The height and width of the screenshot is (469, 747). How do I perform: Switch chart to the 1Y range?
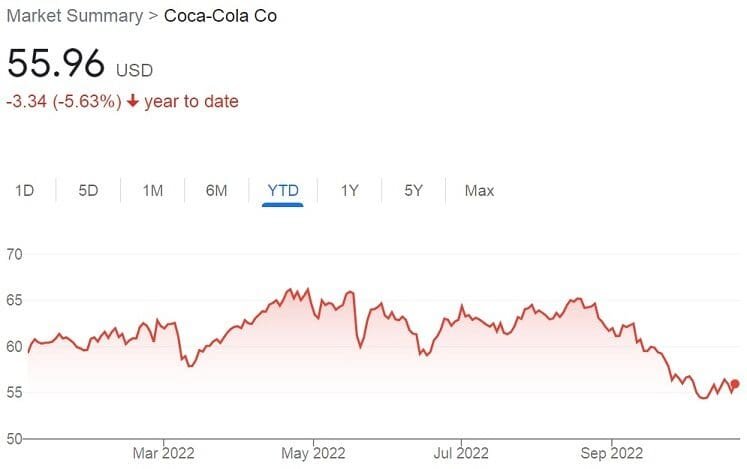(349, 190)
